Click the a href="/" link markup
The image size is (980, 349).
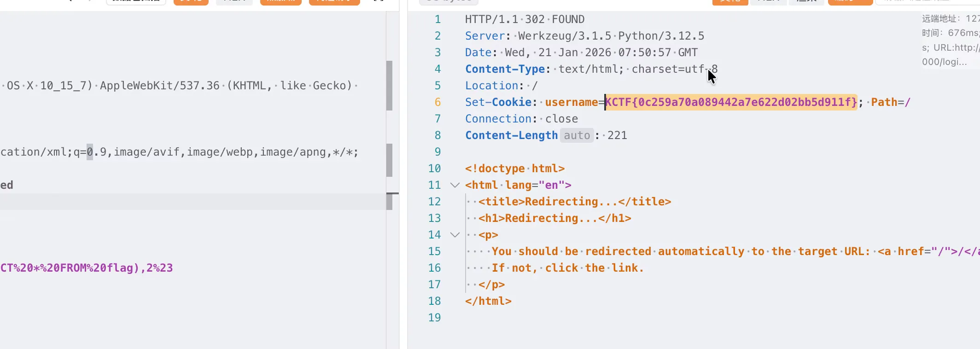click(x=928, y=251)
